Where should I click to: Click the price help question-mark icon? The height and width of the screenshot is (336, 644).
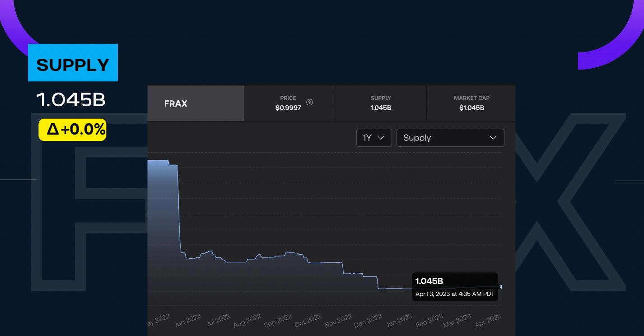pyautogui.click(x=309, y=102)
